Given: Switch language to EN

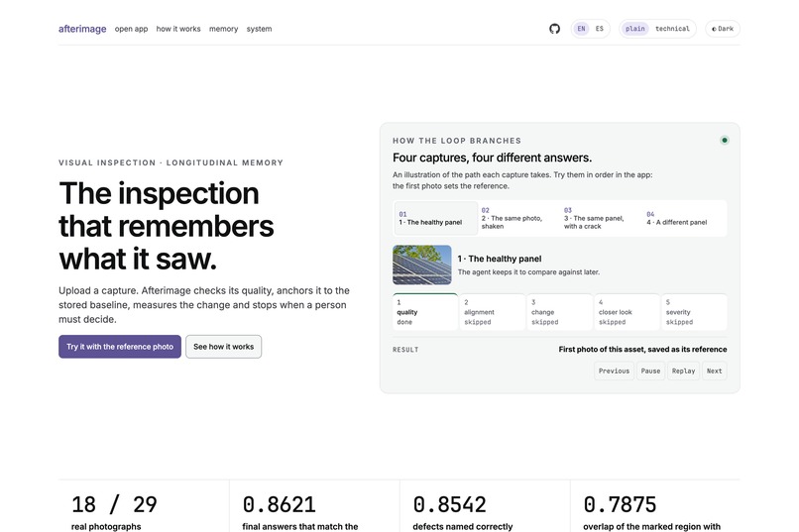Looking at the screenshot, I should tap(582, 29).
